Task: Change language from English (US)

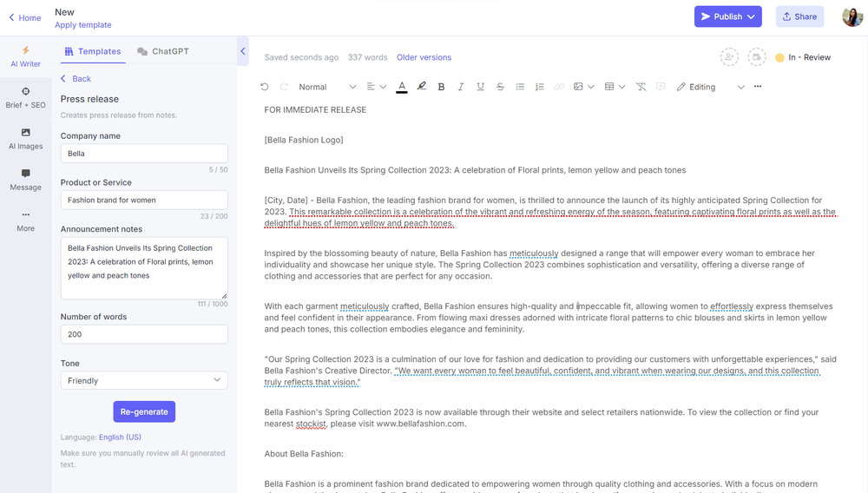Action: [120, 437]
